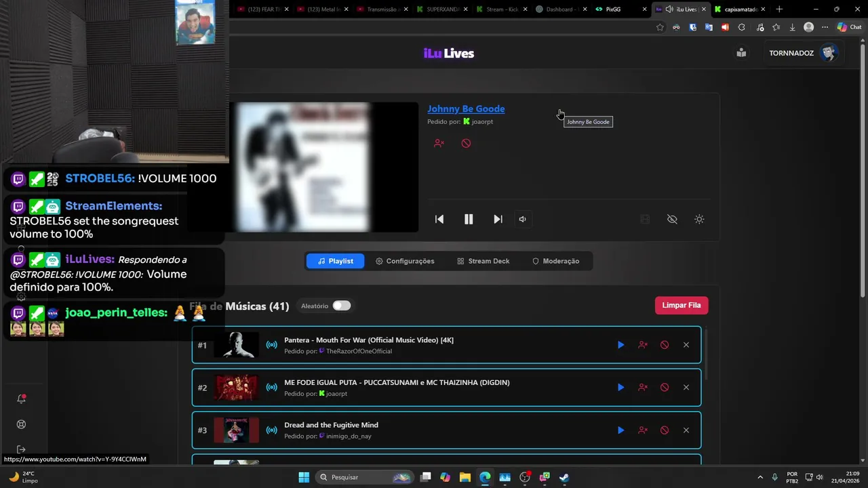Block song #2 in the queue
Image resolution: width=868 pixels, height=488 pixels.
665,388
